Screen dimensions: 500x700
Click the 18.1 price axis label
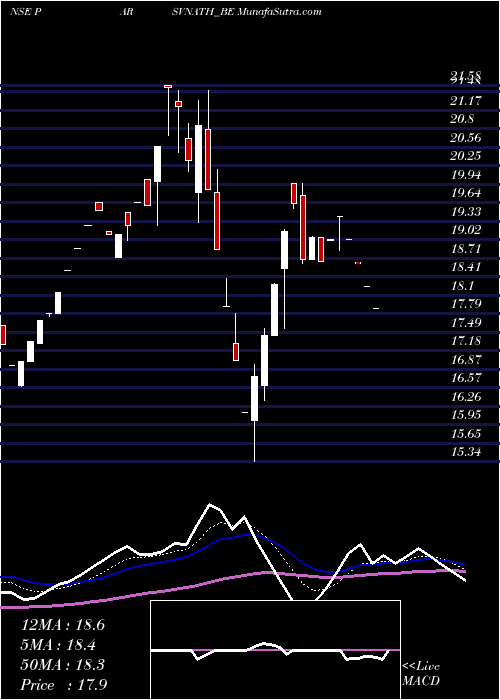tap(462, 286)
